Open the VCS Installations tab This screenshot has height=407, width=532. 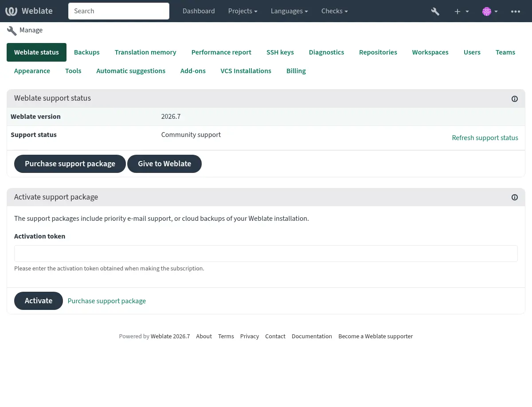tap(246, 71)
